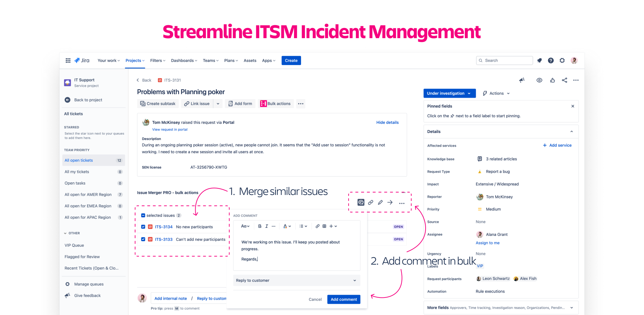Click Add service link

[557, 145]
